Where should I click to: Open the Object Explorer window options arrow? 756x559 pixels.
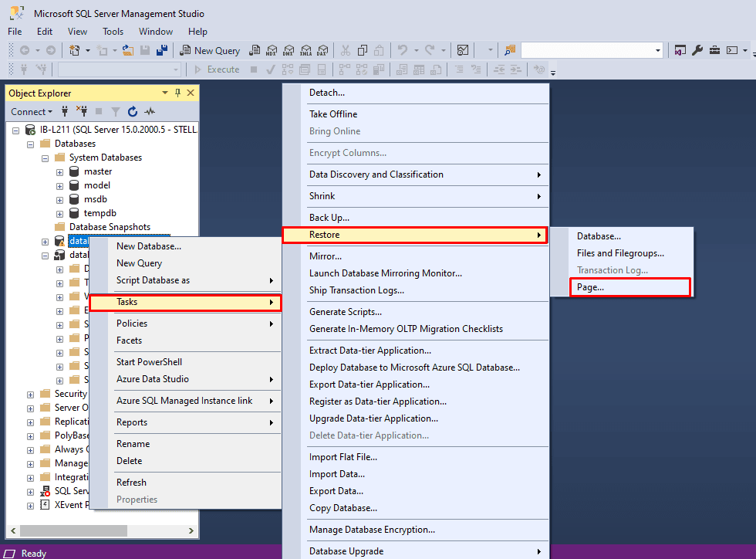coord(165,93)
